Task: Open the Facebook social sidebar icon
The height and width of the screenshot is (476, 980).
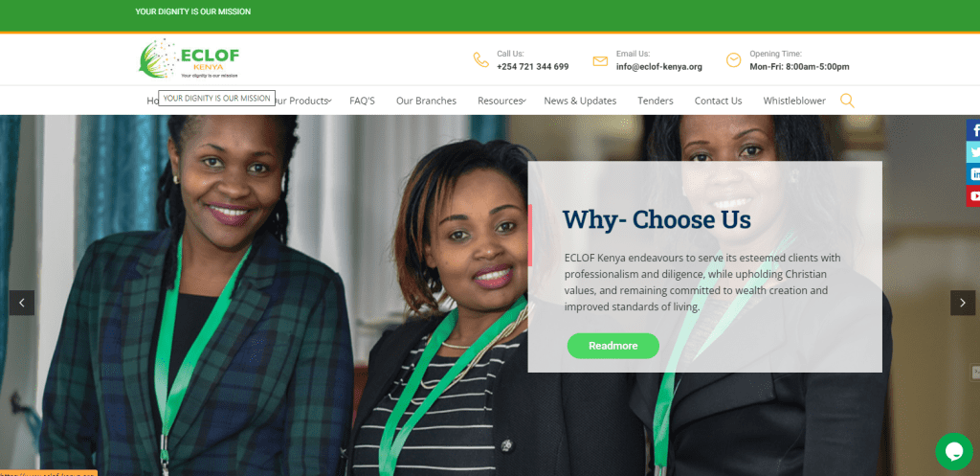Action: (973, 130)
